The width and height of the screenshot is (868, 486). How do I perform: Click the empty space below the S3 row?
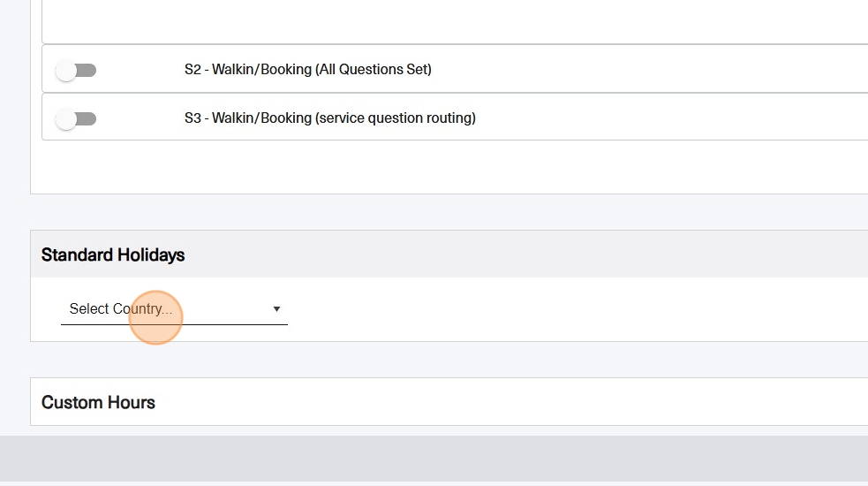tap(442, 166)
